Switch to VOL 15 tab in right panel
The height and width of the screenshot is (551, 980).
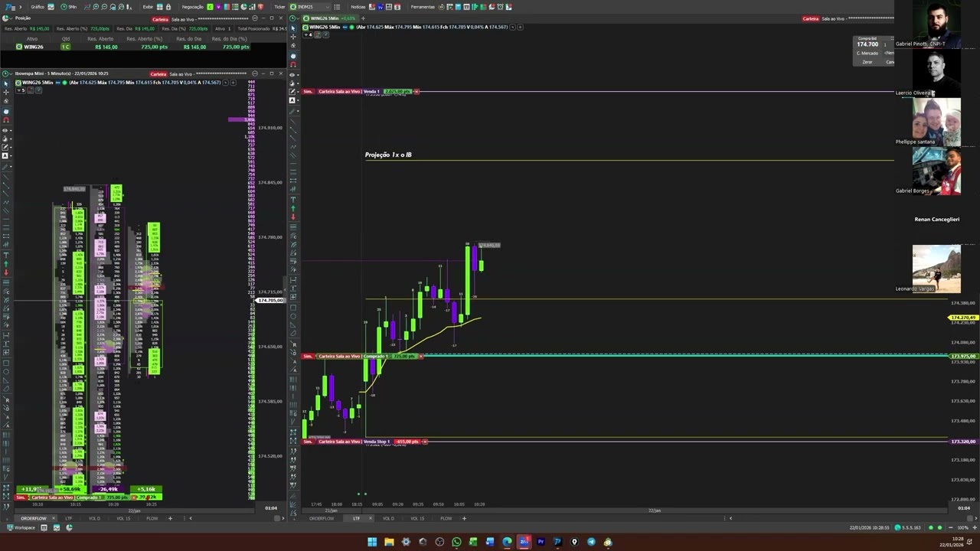(417, 518)
